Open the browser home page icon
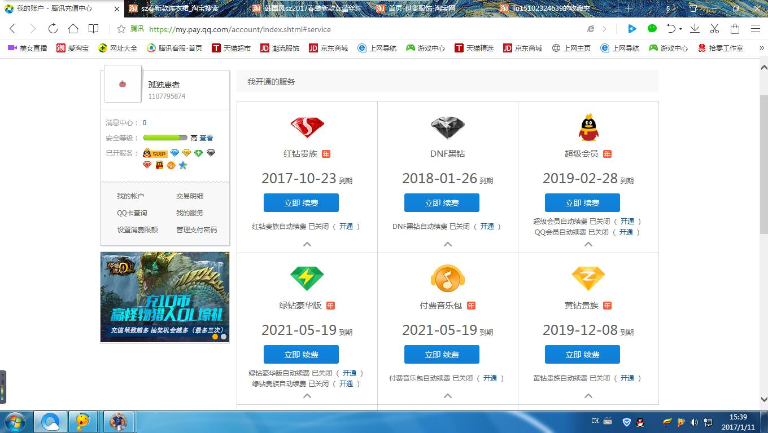Image resolution: width=768 pixels, height=433 pixels. pyautogui.click(x=73, y=29)
